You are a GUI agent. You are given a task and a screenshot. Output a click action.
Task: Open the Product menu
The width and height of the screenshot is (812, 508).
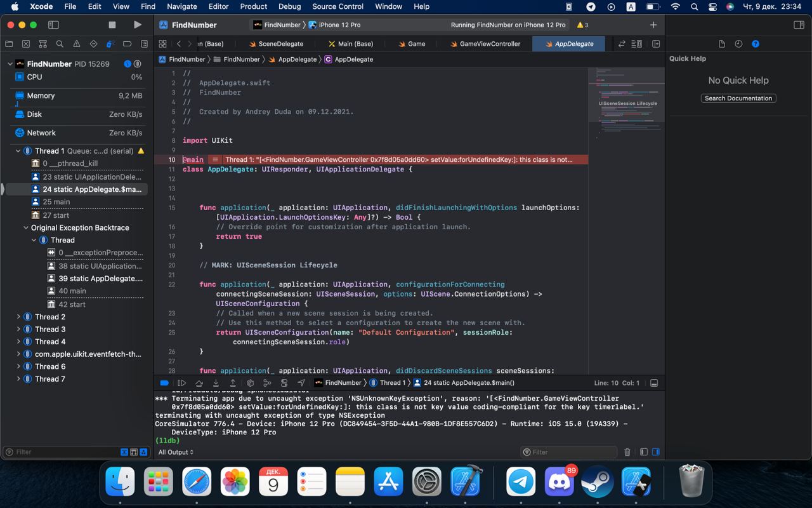[253, 6]
